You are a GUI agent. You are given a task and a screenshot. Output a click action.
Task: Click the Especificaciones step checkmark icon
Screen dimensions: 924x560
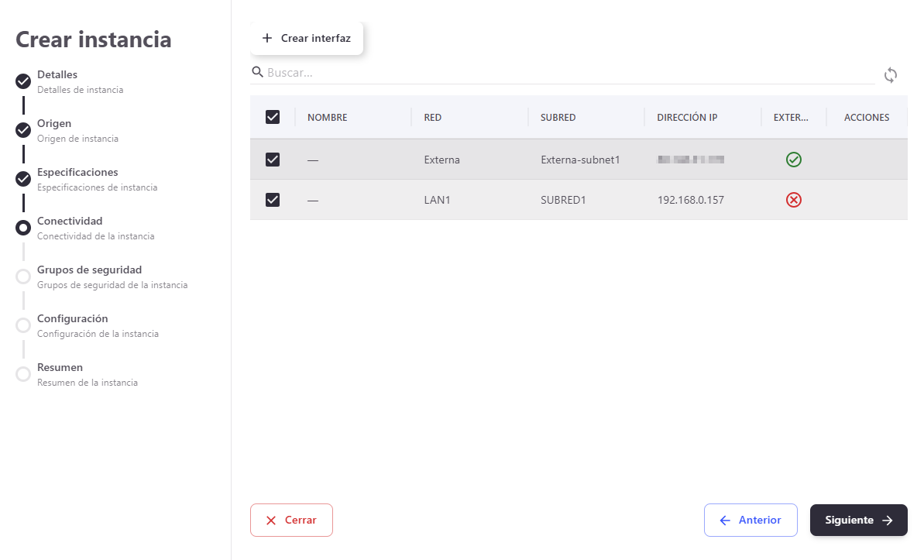pyautogui.click(x=23, y=179)
